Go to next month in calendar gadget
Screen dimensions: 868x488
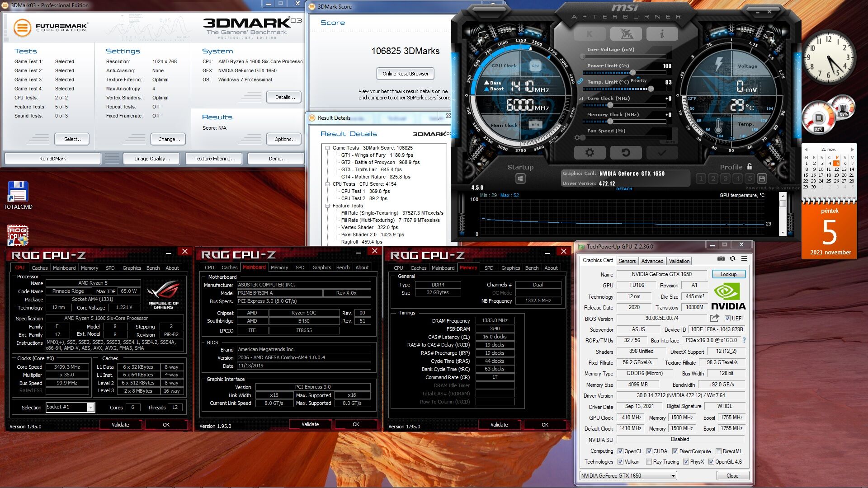tap(852, 149)
